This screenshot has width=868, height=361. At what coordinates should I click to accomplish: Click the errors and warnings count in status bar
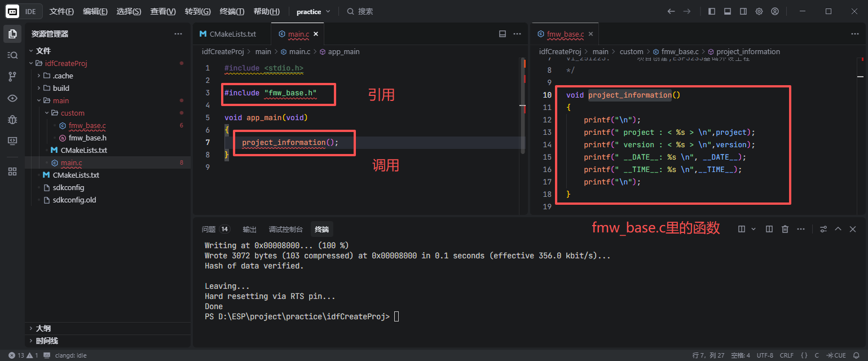tap(24, 355)
